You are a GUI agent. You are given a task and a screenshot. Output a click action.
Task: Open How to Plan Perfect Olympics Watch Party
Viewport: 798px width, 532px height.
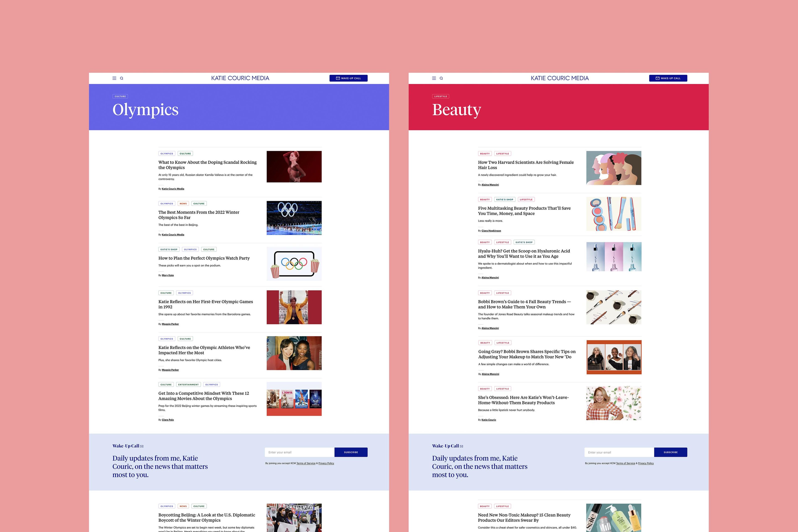204,258
